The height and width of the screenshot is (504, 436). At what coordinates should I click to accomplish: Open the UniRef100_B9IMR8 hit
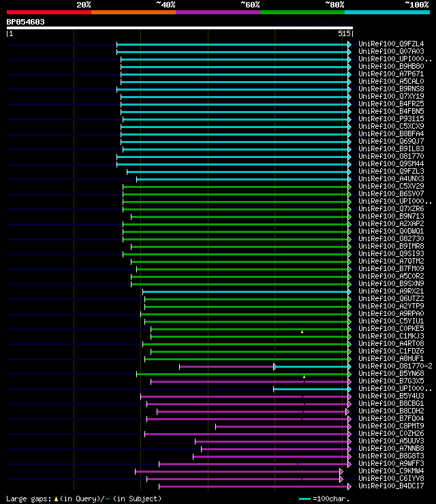391,247
